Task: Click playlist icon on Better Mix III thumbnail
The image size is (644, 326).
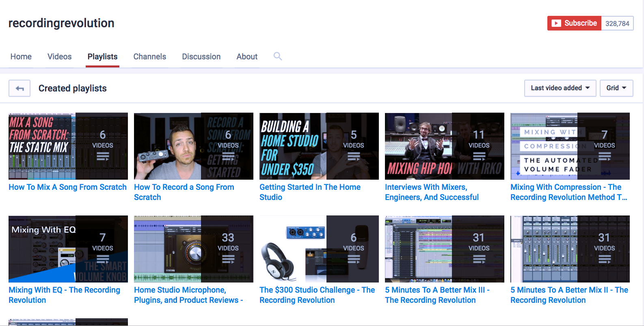Action: pyautogui.click(x=479, y=259)
